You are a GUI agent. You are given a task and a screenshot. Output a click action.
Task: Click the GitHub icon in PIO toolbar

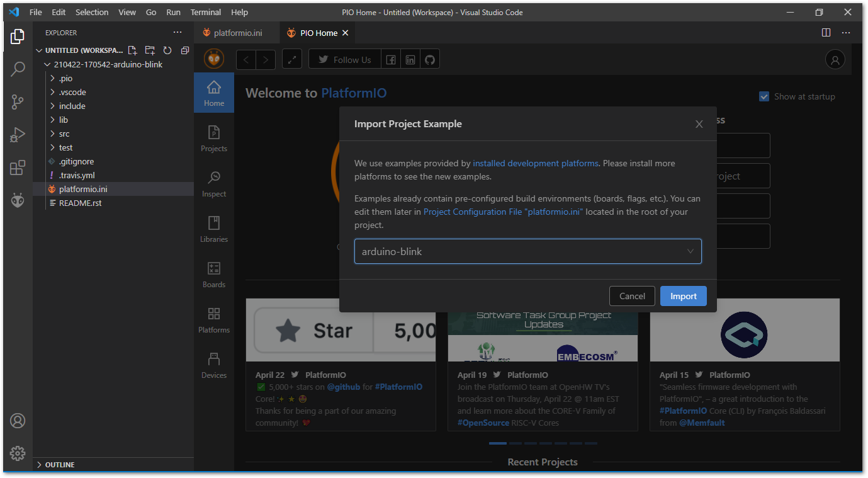point(430,60)
